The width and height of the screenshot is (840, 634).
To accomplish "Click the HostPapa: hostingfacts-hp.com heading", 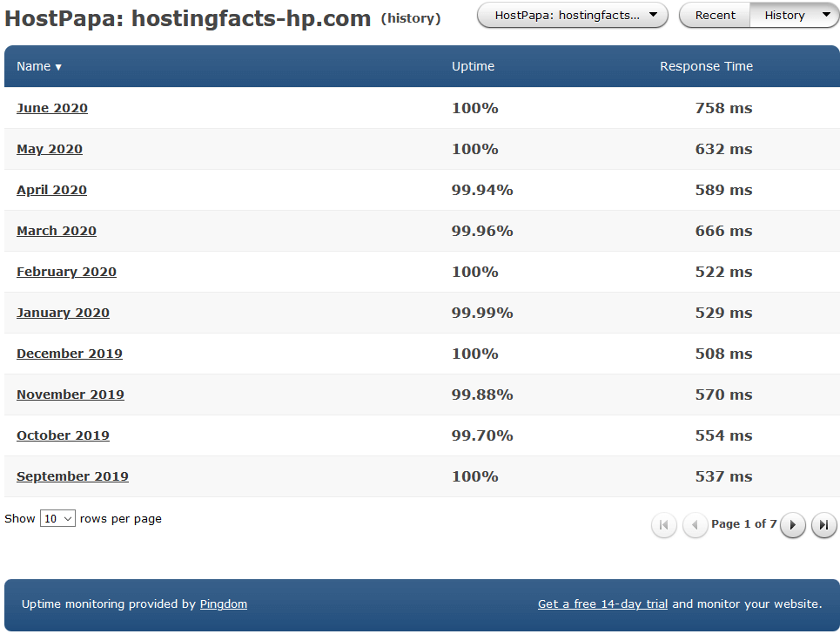I will pos(187,18).
